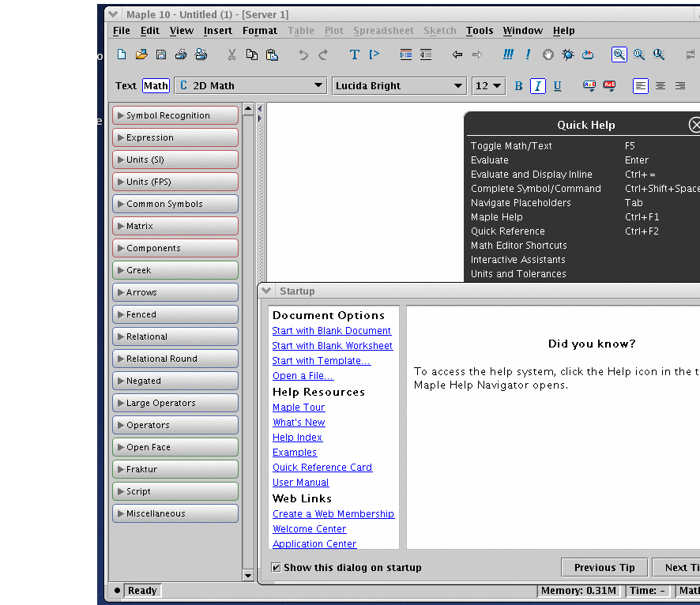Open the Edit menu
700x605 pixels.
(x=150, y=30)
